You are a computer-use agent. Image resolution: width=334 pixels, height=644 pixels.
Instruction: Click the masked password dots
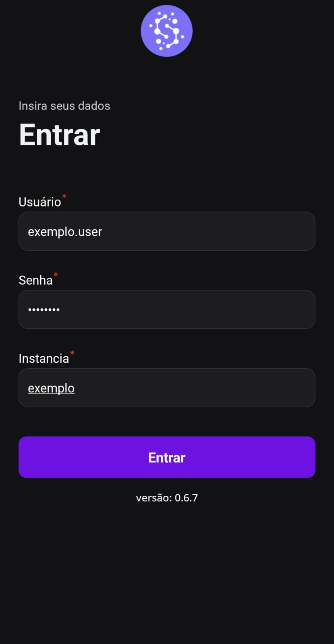pos(44,310)
